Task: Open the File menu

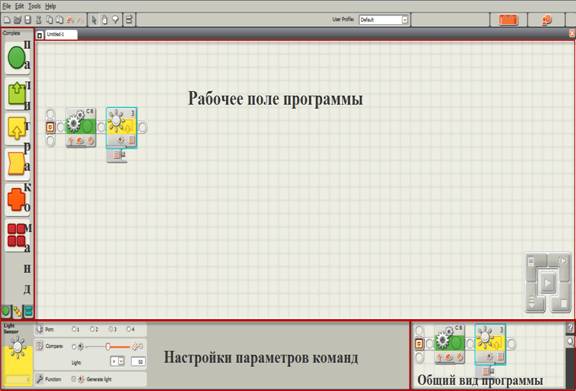Action: pos(6,6)
